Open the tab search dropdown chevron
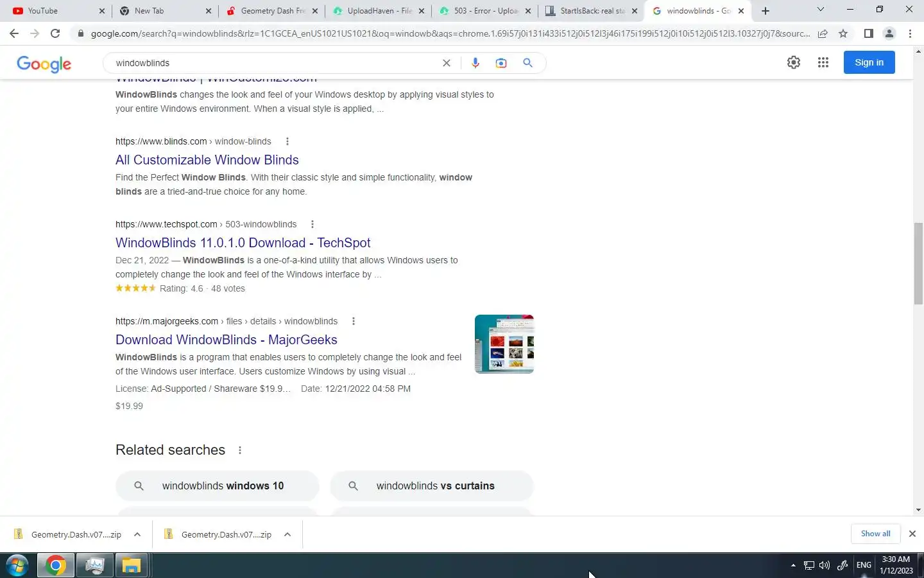924x578 pixels. coord(820,10)
